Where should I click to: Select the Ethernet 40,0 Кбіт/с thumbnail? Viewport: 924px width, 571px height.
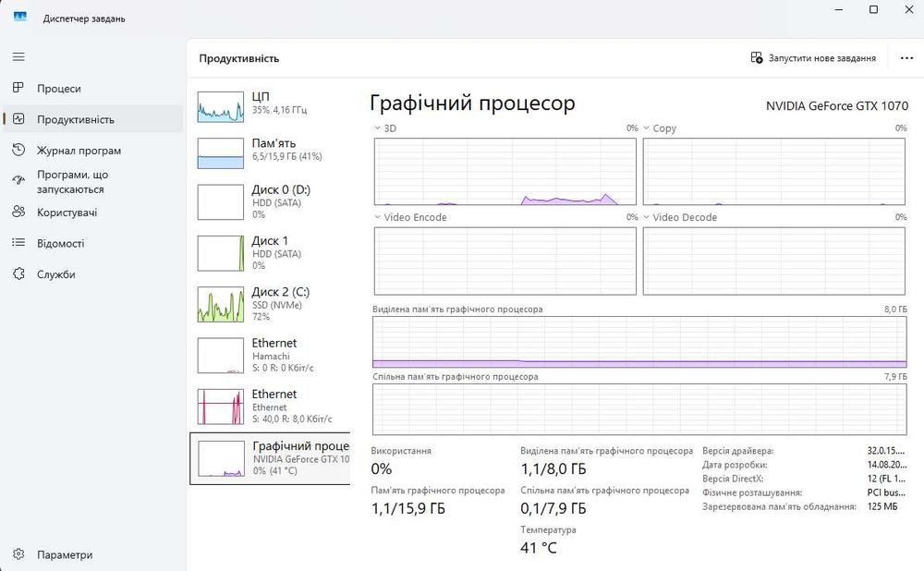point(221,407)
